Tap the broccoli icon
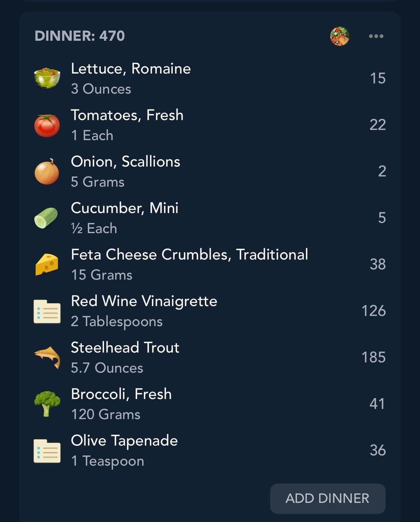The height and width of the screenshot is (522, 420). (47, 404)
